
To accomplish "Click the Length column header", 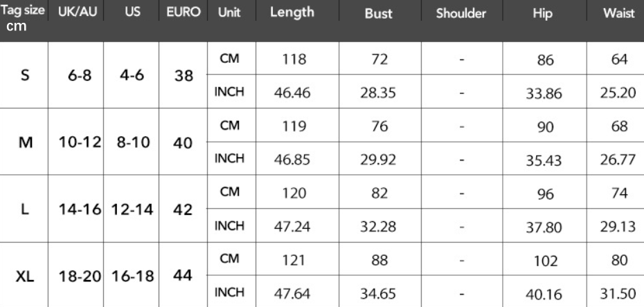I will tap(292, 12).
